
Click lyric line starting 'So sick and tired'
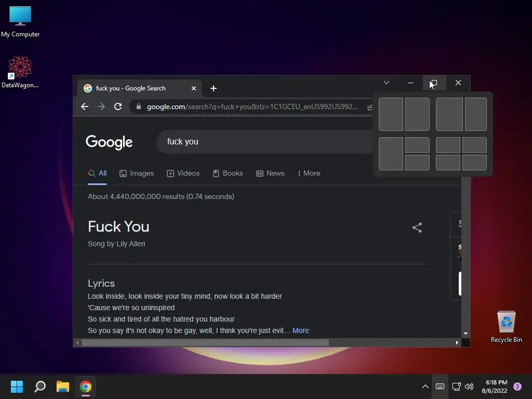click(x=161, y=320)
